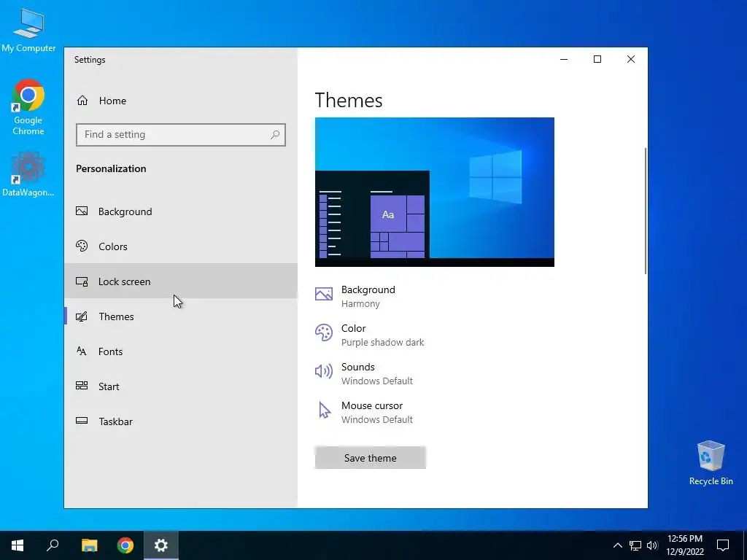
Task: Open the volume tray icon
Action: [x=652, y=545]
